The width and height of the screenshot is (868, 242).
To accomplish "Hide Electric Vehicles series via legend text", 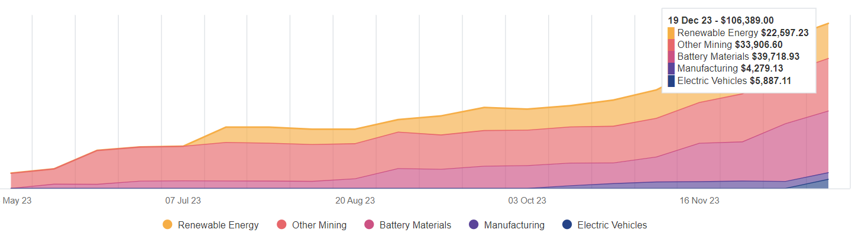I will click(x=612, y=225).
